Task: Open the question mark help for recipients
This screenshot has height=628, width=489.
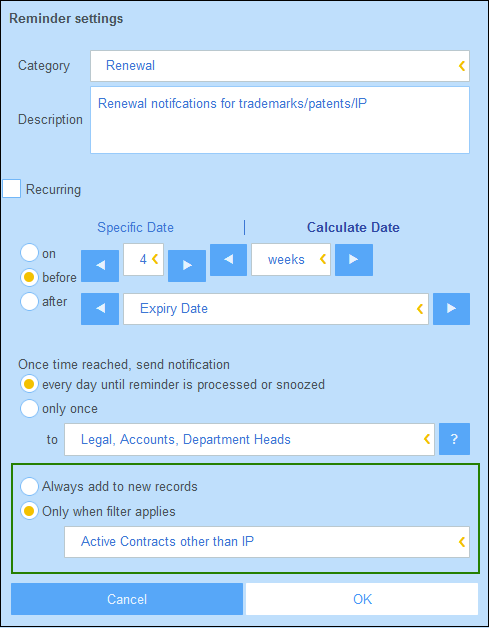Action: pyautogui.click(x=454, y=439)
